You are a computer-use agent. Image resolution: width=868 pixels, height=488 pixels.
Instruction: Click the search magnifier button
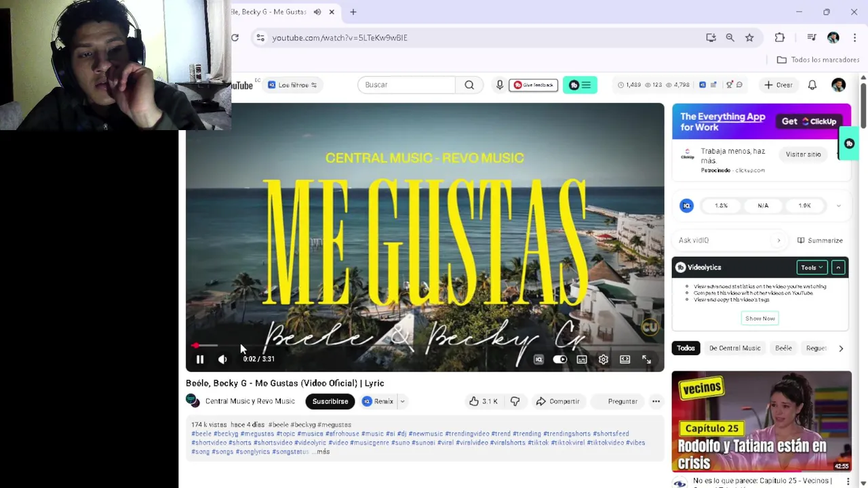tap(469, 85)
